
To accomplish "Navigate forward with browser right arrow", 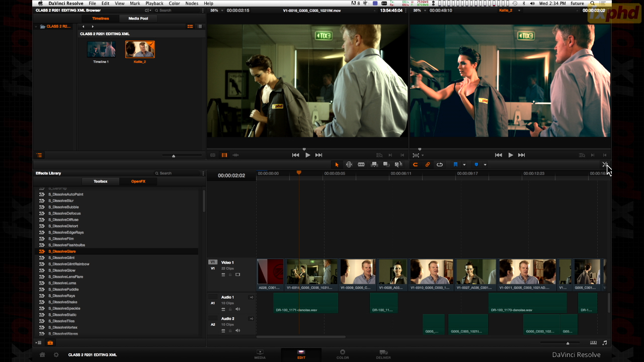I will (93, 26).
